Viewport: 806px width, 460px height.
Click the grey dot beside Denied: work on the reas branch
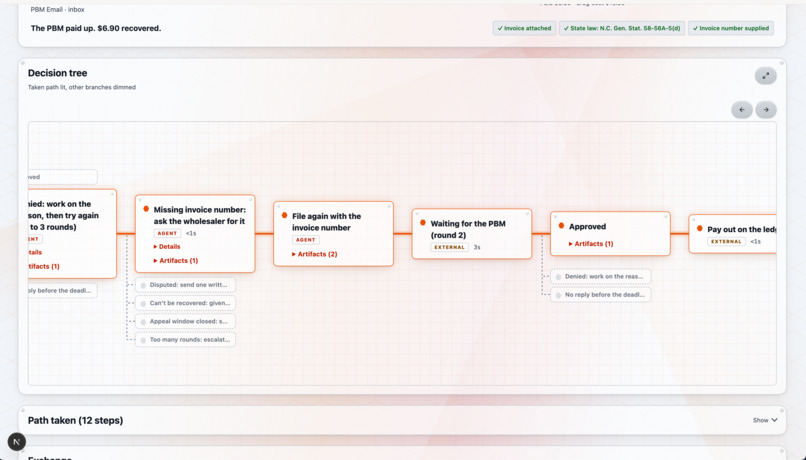pyautogui.click(x=558, y=277)
